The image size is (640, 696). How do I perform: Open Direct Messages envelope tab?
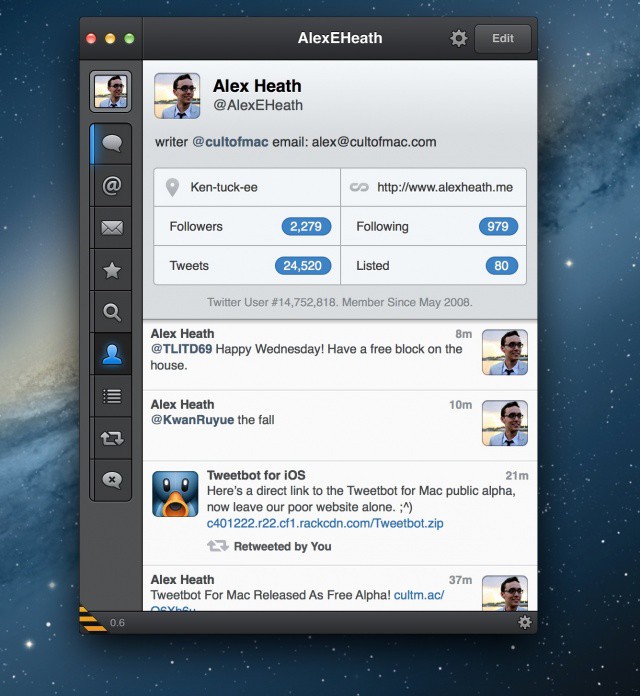111,228
